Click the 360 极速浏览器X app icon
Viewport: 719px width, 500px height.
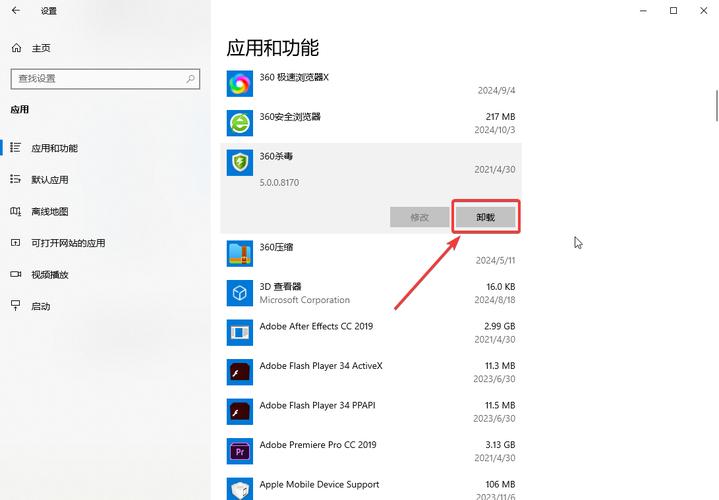click(x=240, y=83)
